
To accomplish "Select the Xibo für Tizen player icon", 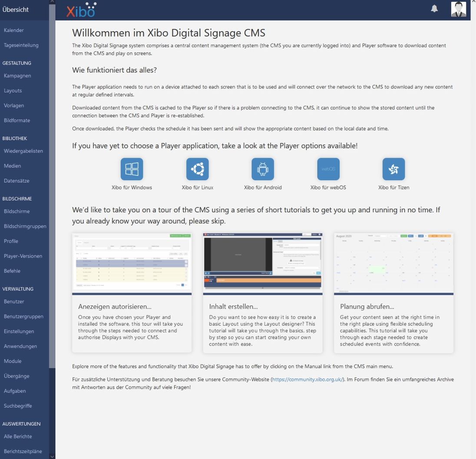I will [x=394, y=169].
